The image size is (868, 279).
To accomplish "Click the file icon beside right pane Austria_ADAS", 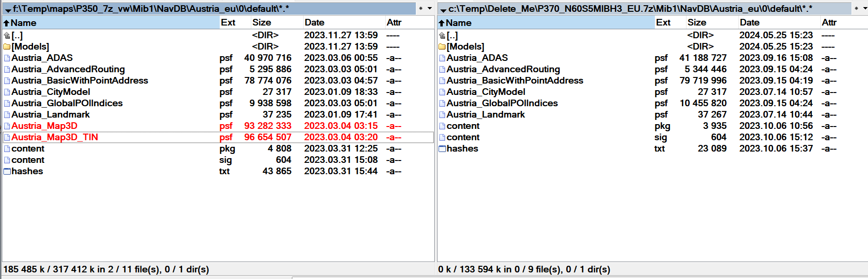I will pos(442,58).
